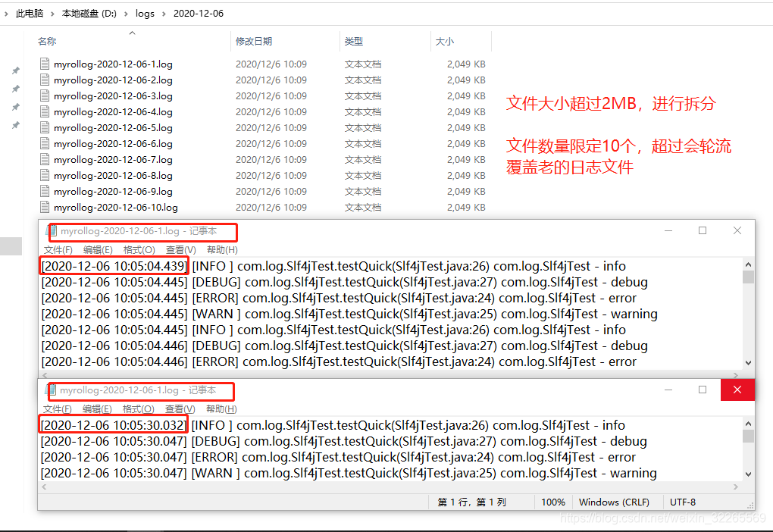Click the file icon of myrollog-2020-12-06-9.log
The width and height of the screenshot is (773, 532).
tap(45, 191)
